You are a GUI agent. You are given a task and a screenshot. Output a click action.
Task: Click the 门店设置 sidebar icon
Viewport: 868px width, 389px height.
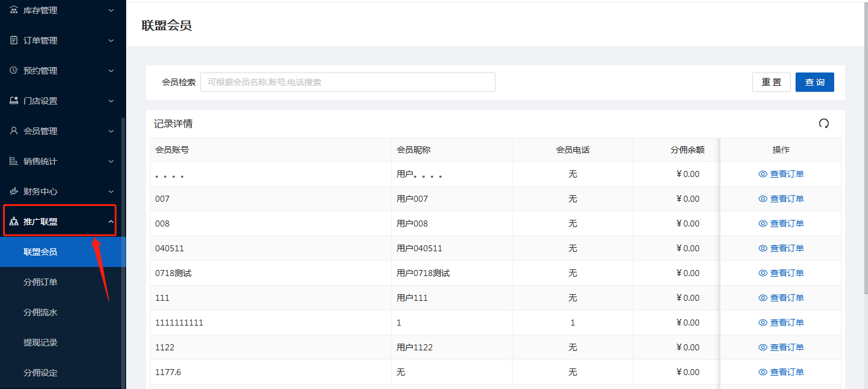tap(14, 101)
